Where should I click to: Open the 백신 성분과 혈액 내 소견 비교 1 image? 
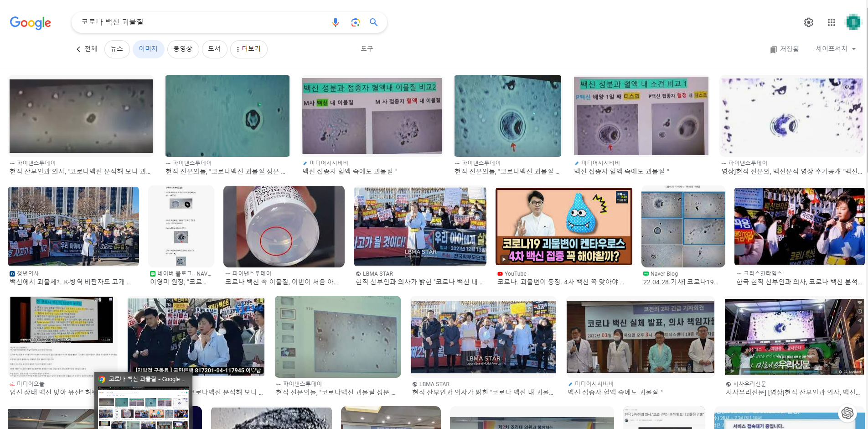[x=641, y=116]
